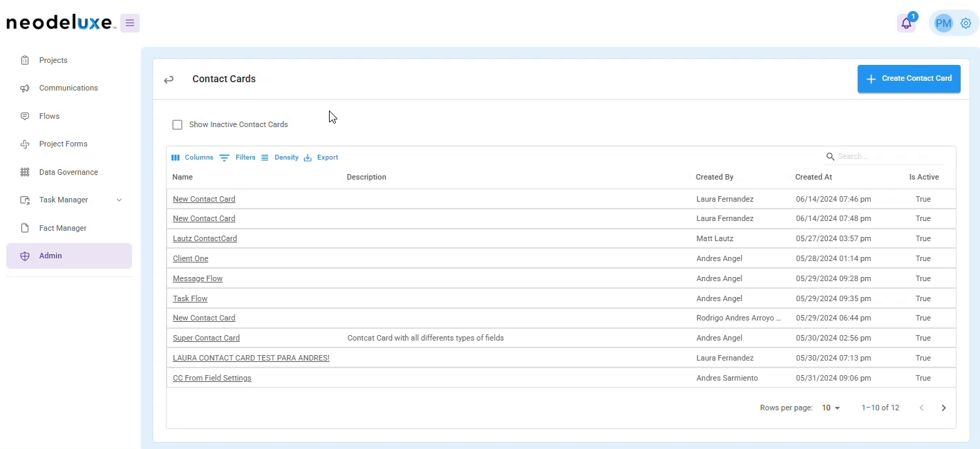Image resolution: width=980 pixels, height=449 pixels.
Task: Open the Export menu
Action: pos(321,157)
